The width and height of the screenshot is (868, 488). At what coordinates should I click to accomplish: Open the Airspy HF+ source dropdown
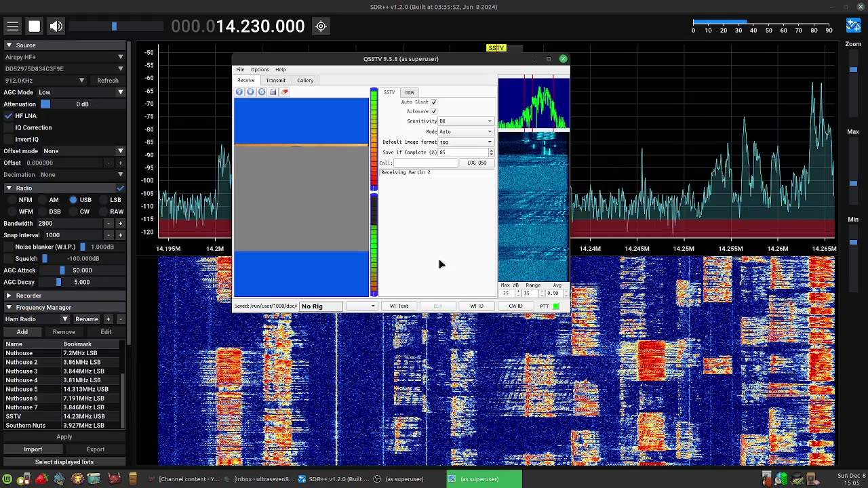point(64,57)
